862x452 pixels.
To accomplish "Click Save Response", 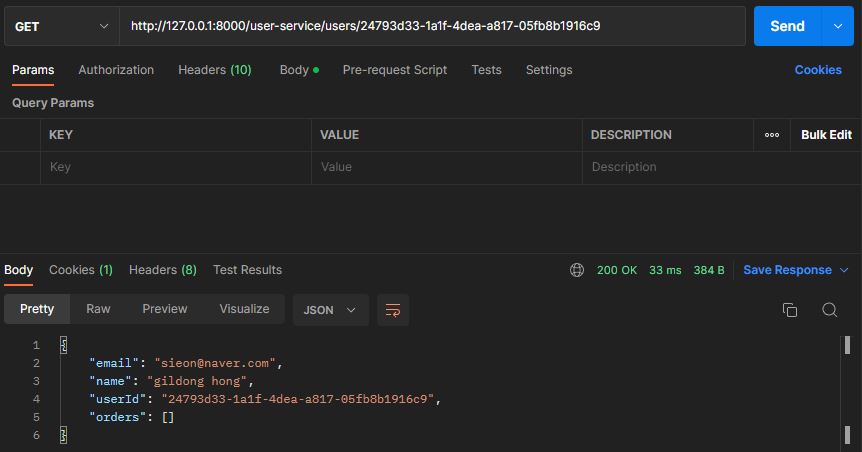I will point(787,270).
